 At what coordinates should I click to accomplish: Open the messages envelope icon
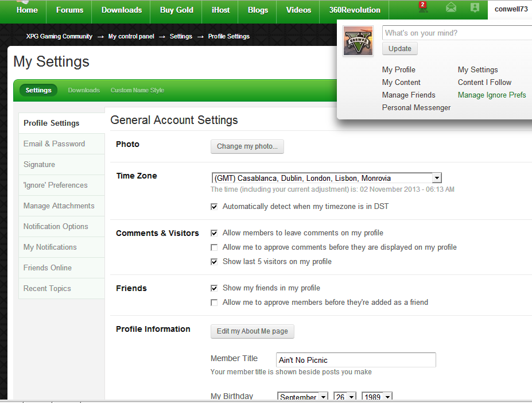pos(451,8)
